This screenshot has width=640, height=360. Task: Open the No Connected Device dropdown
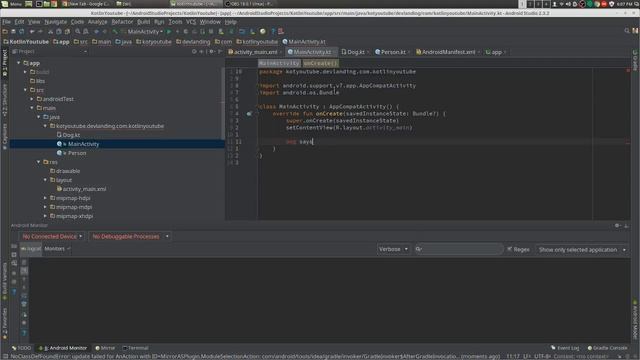pyautogui.click(x=51, y=236)
